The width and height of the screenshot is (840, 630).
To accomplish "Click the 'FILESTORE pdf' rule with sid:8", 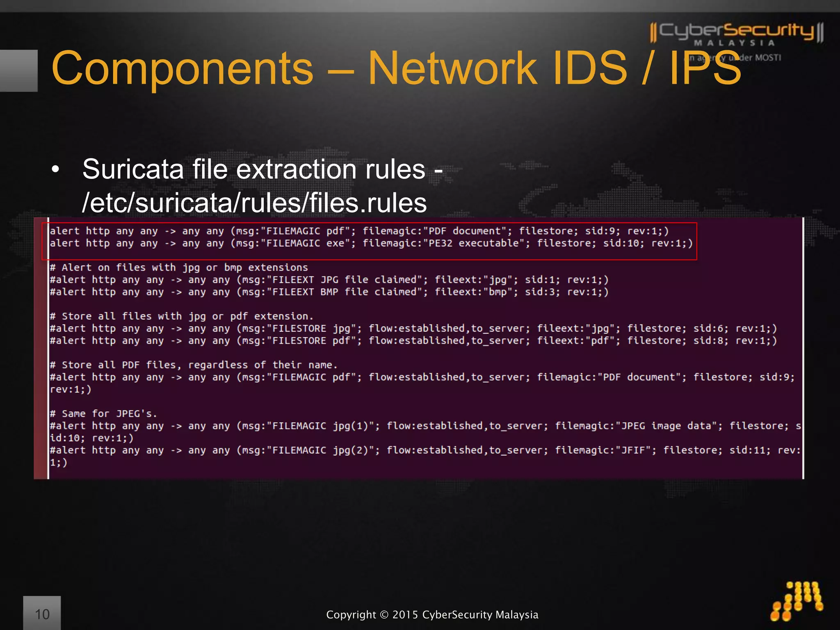I will (x=413, y=341).
